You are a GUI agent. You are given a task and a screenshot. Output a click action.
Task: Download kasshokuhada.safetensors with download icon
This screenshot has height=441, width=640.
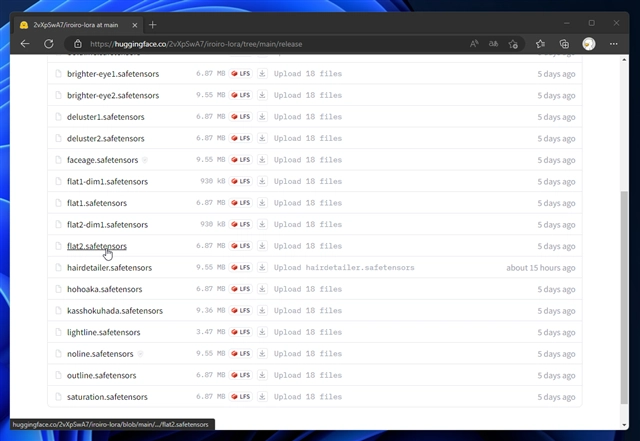[x=262, y=311]
